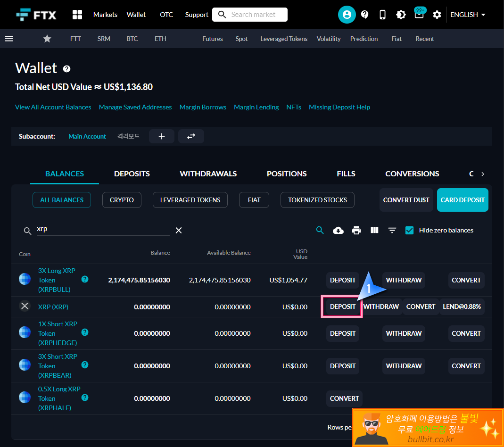Open the help question mark in header
The height and width of the screenshot is (447, 504).
[x=364, y=15]
